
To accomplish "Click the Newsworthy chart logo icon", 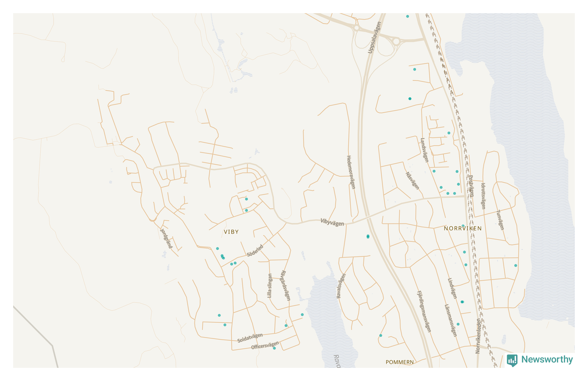I will pyautogui.click(x=512, y=360).
